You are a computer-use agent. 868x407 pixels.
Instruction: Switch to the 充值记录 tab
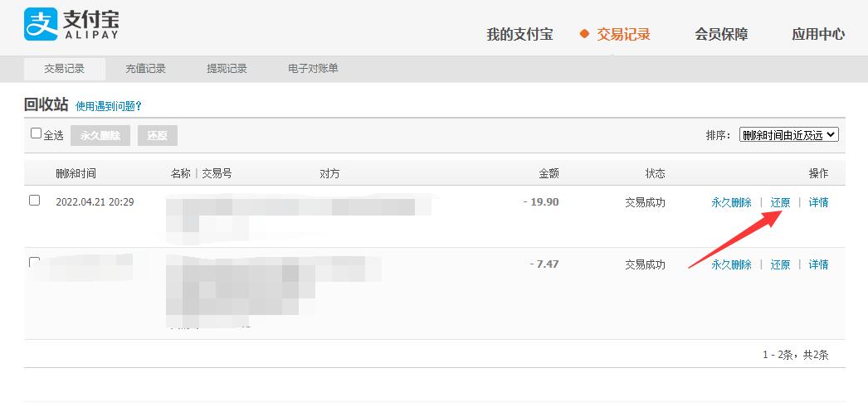[146, 69]
